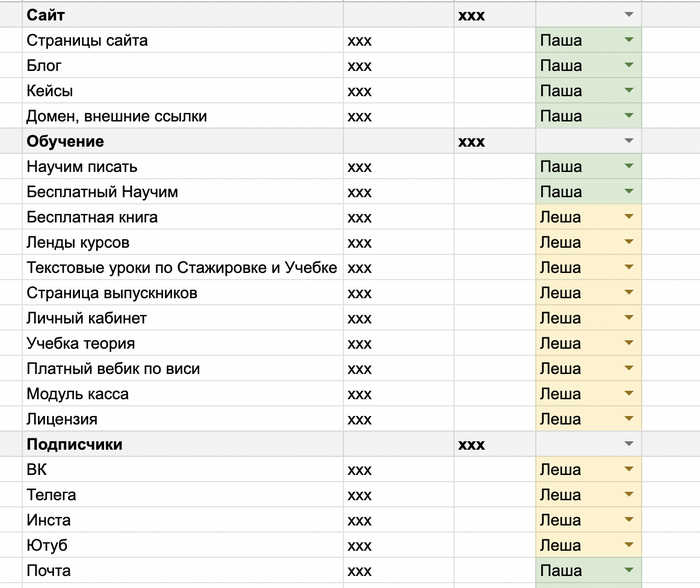
Task: Expand the dropdown arrow in Блог row
Action: [x=628, y=66]
